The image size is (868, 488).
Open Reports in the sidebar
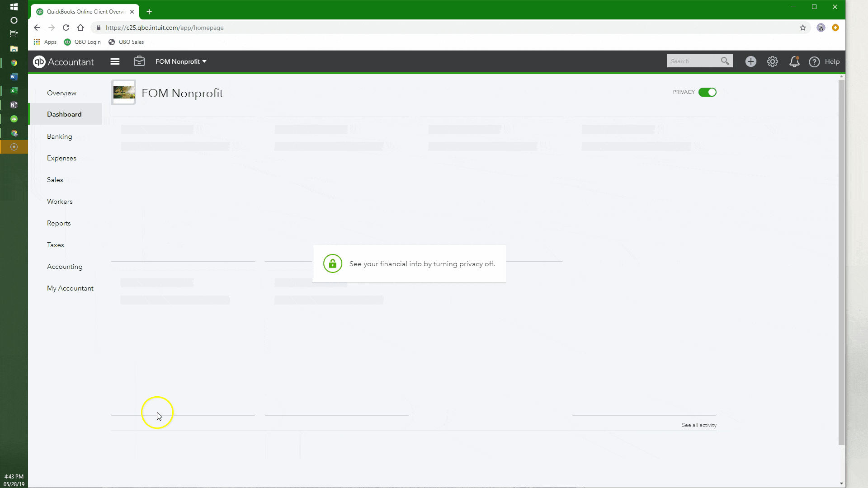[x=59, y=223]
